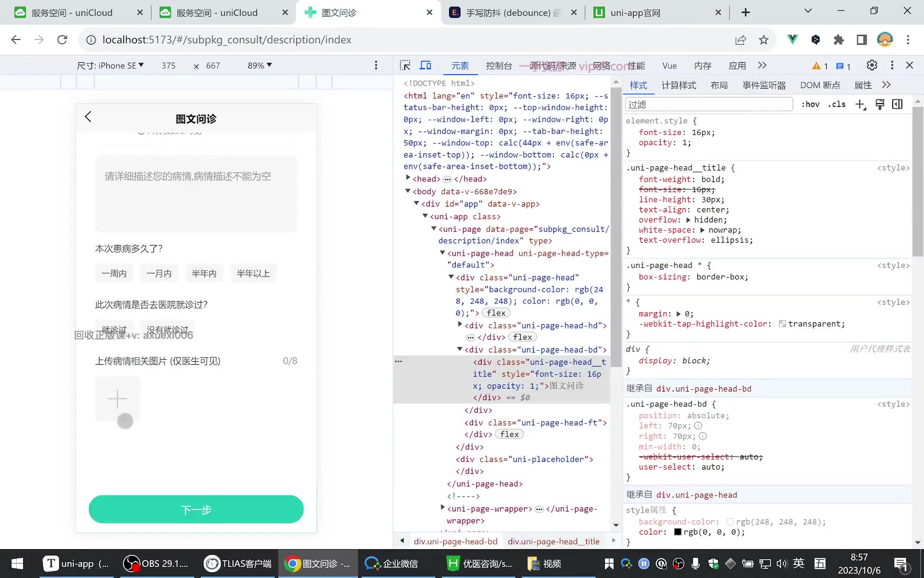Click the black color swatch for rgb(0, 0, 0)

point(678,532)
